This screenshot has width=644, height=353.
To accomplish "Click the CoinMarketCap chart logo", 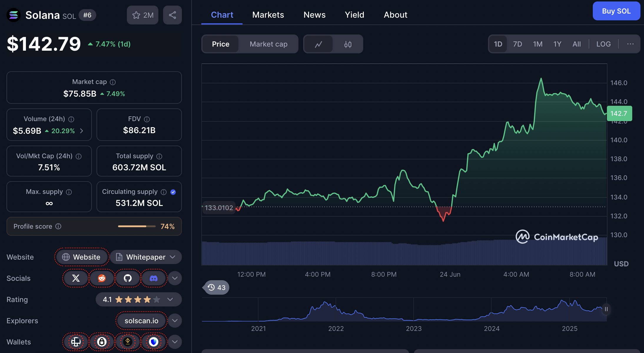I will tap(557, 237).
